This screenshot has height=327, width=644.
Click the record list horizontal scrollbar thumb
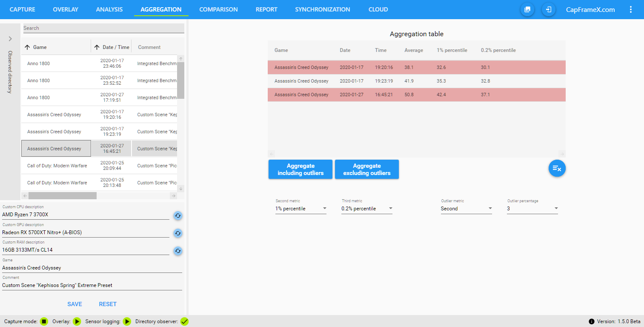(63, 196)
